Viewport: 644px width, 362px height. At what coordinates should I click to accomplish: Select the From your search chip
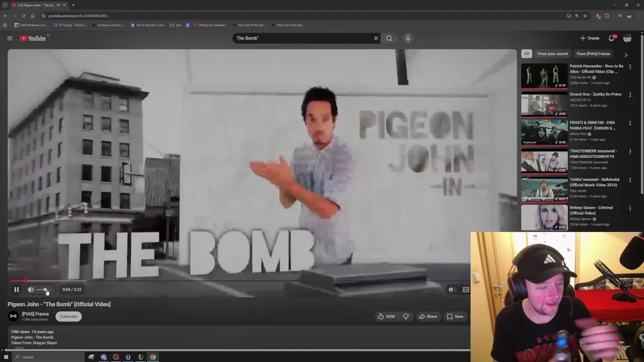point(552,54)
